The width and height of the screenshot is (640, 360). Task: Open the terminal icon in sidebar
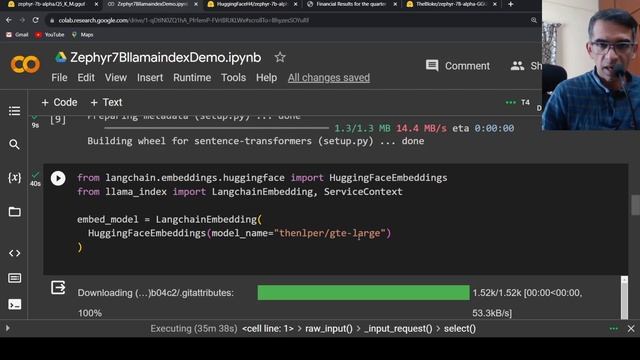click(x=15, y=304)
